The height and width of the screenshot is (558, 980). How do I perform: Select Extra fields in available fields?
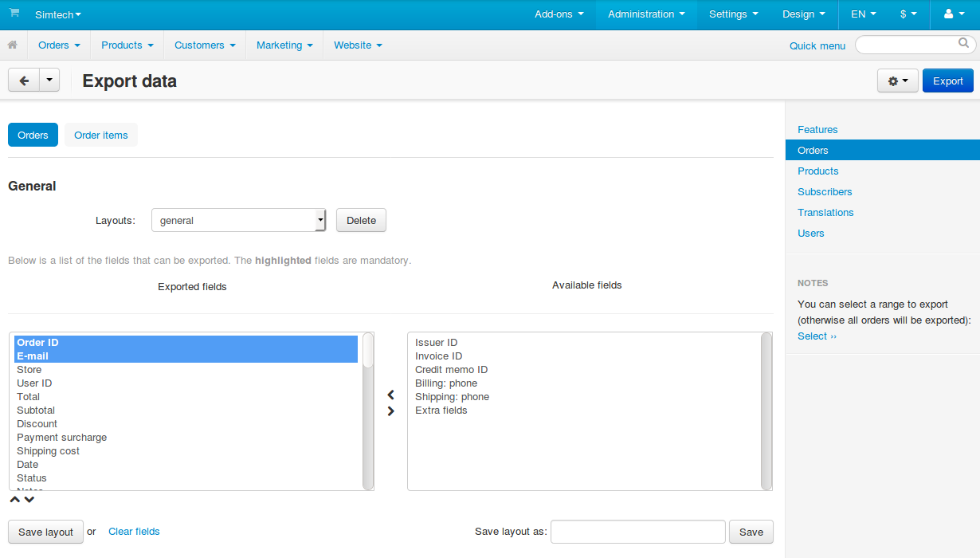(584, 410)
